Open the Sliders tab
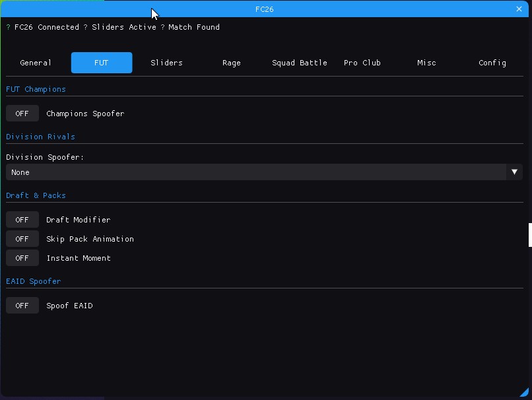532x400 pixels. 166,63
